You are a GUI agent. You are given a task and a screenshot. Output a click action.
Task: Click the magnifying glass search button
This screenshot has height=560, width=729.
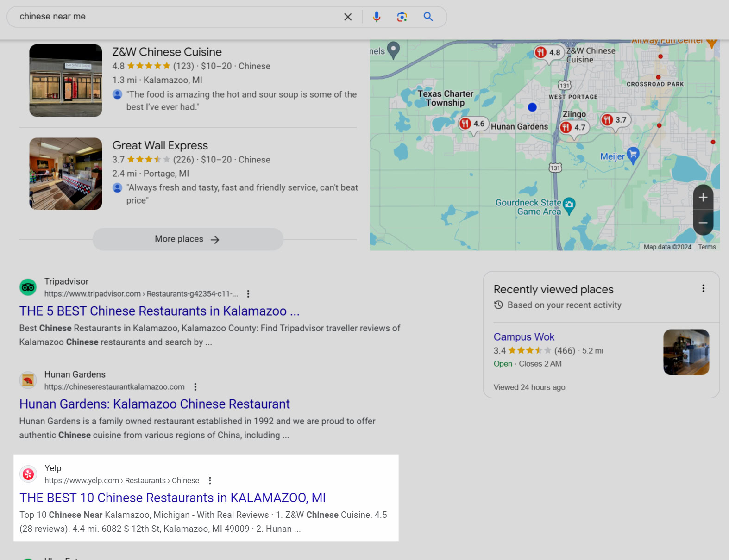click(x=428, y=17)
